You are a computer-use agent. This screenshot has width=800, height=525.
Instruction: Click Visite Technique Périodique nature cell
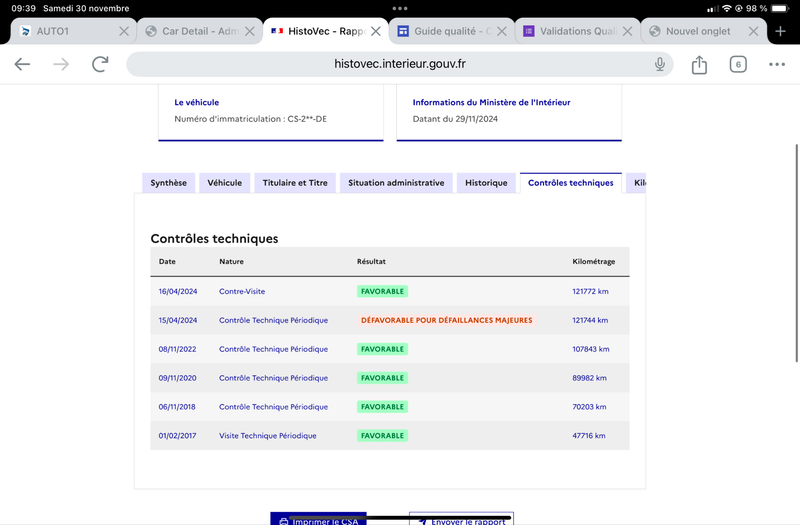click(267, 436)
